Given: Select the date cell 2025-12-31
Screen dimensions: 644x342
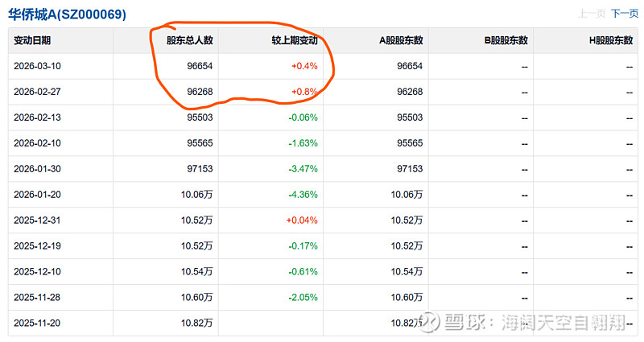Looking at the screenshot, I should click(x=37, y=220).
